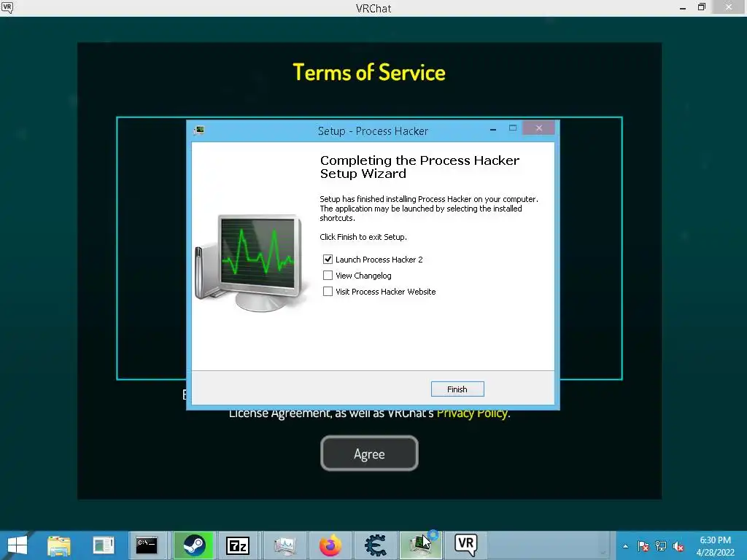Click Finish to exit Setup
Screen dimensions: 747x560
(x=457, y=389)
